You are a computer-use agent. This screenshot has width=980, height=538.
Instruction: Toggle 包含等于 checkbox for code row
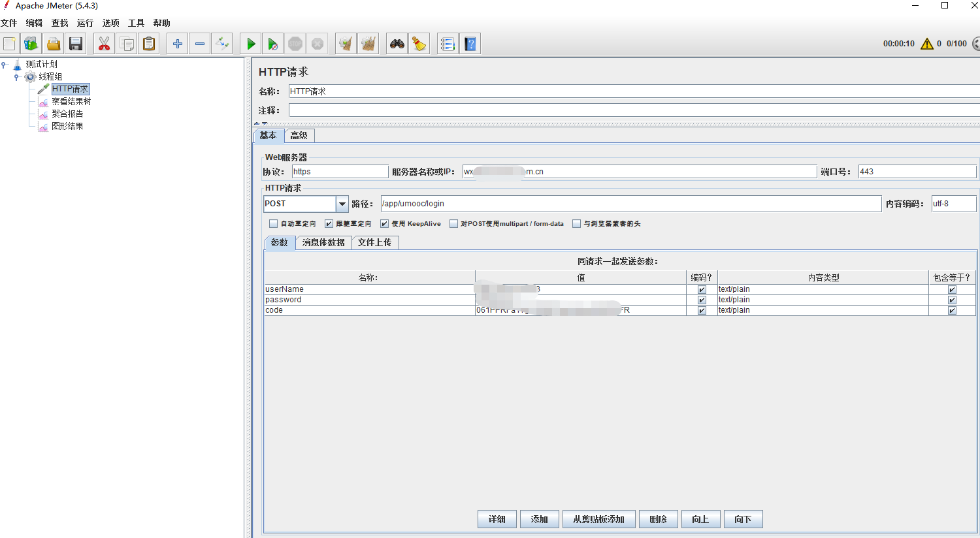point(952,310)
